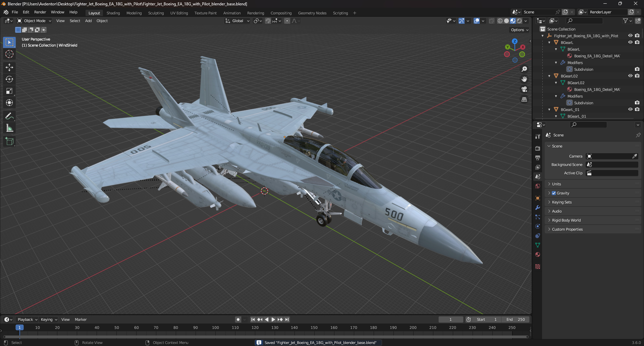This screenshot has height=346, width=644.
Task: Switch to the Geometry Nodes workspace tab
Action: pyautogui.click(x=312, y=13)
